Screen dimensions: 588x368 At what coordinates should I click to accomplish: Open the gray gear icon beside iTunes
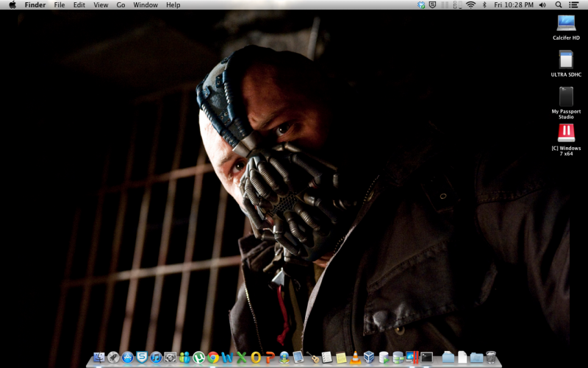click(171, 357)
